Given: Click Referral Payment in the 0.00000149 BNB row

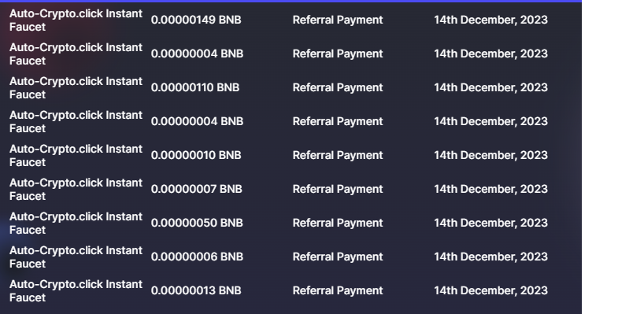Looking at the screenshot, I should point(338,20).
